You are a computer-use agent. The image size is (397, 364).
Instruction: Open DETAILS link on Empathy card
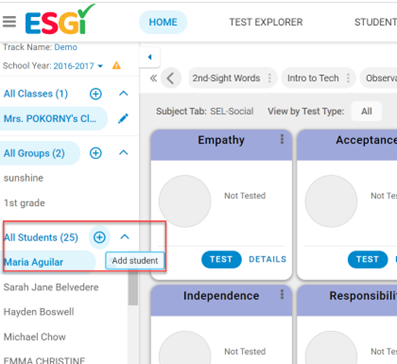click(268, 259)
